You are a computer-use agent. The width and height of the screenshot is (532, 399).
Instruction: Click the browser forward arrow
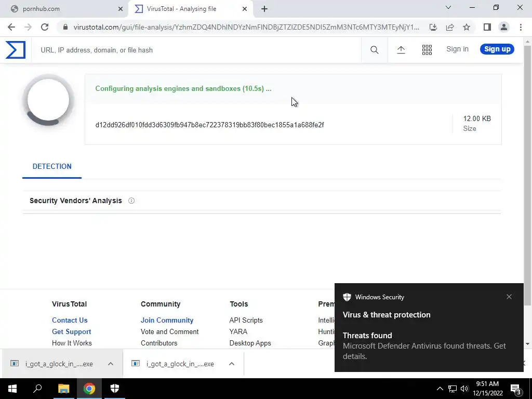pyautogui.click(x=28, y=27)
